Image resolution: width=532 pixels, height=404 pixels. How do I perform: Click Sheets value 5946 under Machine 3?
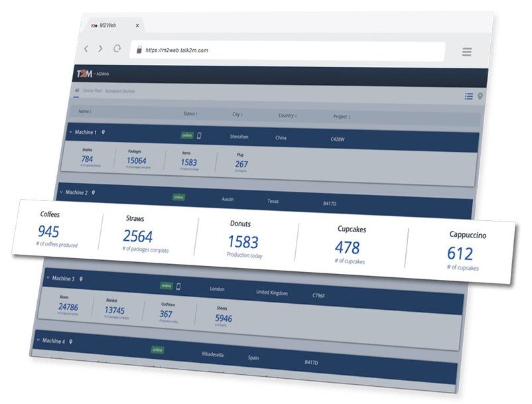(224, 318)
